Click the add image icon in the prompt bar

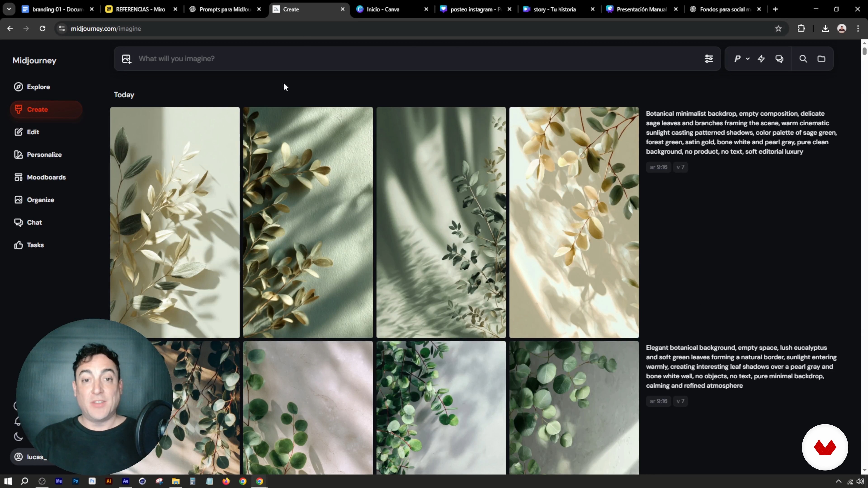(126, 59)
